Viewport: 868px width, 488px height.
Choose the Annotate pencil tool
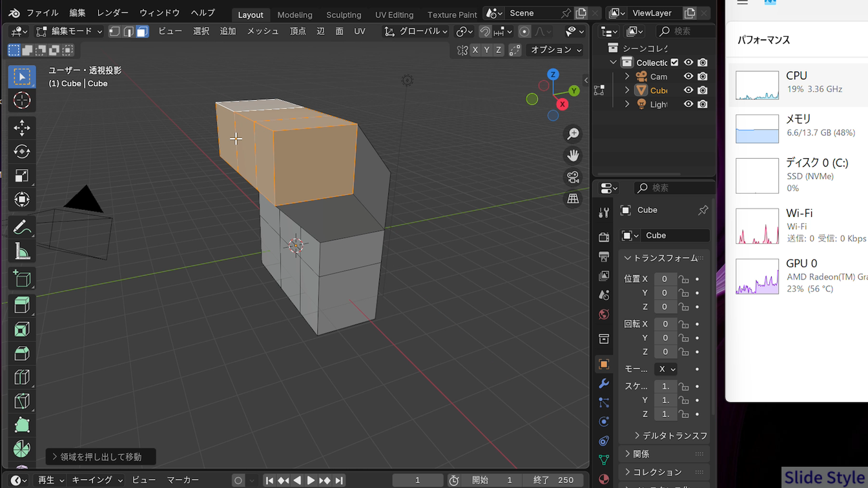click(x=22, y=228)
